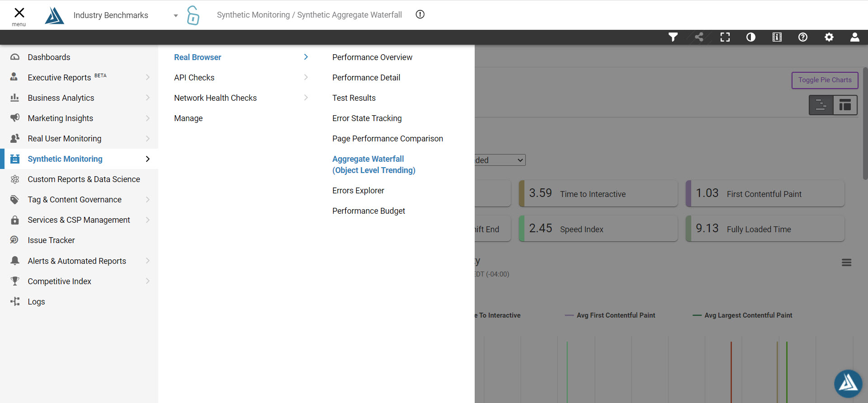Switch to the table layout view
The image size is (868, 403).
click(x=845, y=105)
